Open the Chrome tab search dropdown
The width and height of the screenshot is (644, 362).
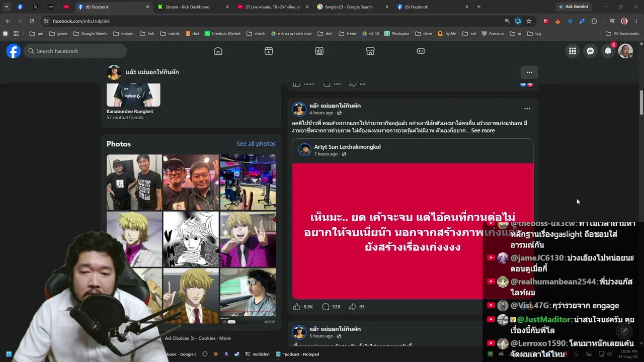pos(7,7)
